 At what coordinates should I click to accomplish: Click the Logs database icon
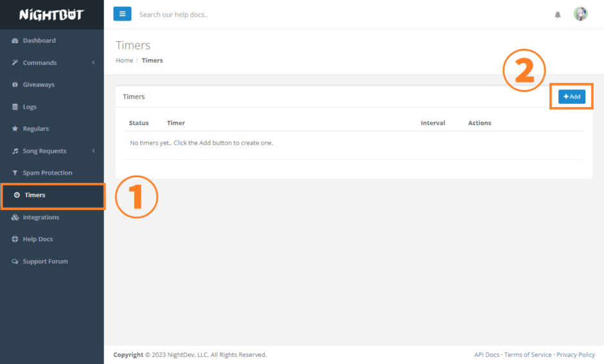[x=15, y=107]
